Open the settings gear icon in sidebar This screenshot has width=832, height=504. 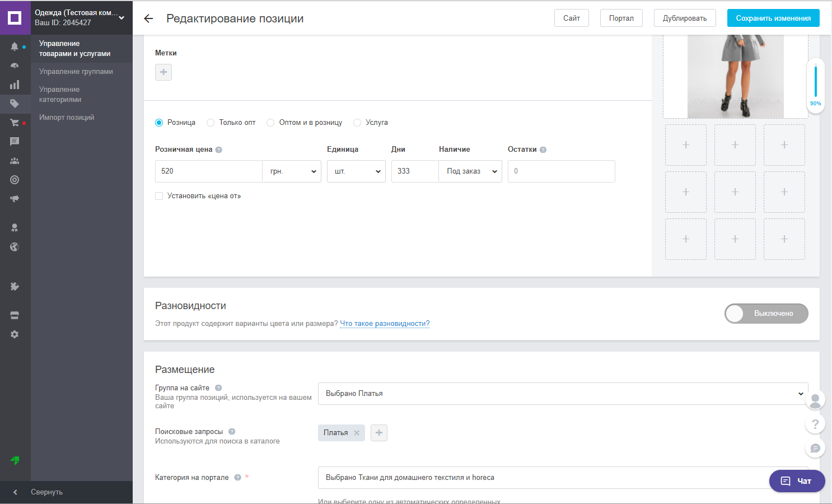tap(15, 334)
